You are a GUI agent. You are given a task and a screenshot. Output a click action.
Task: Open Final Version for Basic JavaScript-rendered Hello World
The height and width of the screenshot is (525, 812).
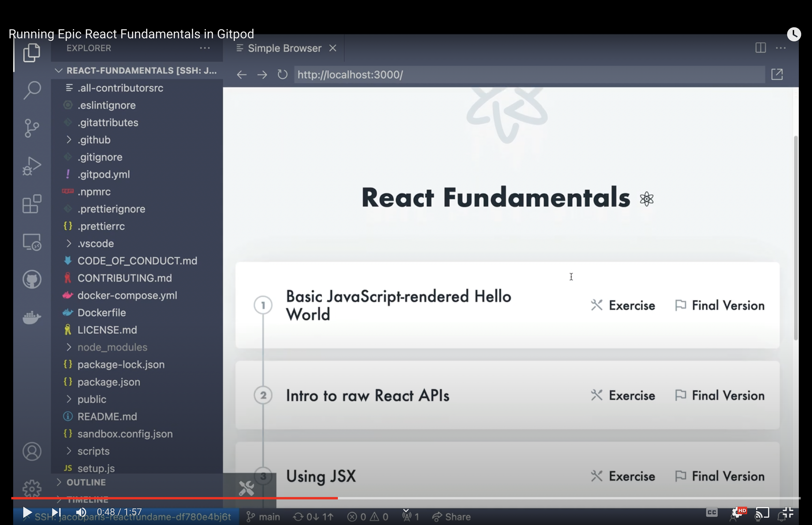[x=720, y=305]
